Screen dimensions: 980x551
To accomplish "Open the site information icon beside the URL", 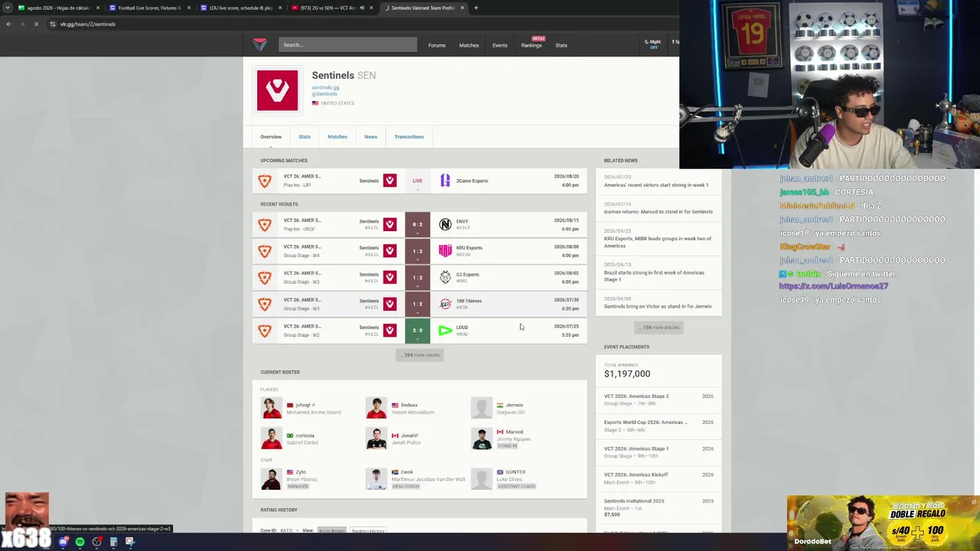I will coord(52,24).
